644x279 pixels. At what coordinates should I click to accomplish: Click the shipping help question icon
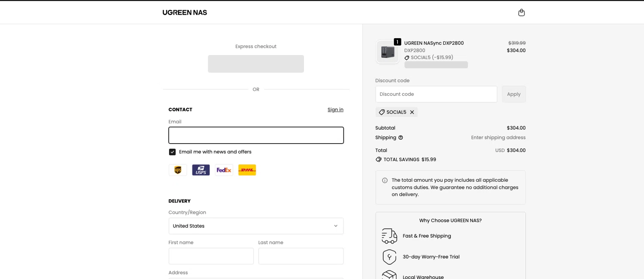click(401, 138)
